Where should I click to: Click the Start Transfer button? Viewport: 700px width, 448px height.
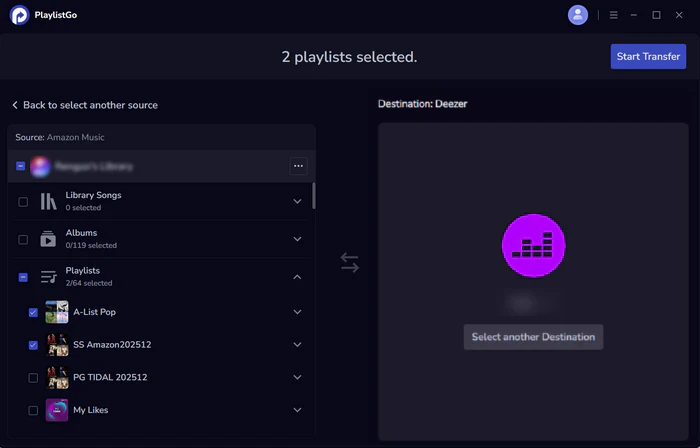tap(648, 56)
